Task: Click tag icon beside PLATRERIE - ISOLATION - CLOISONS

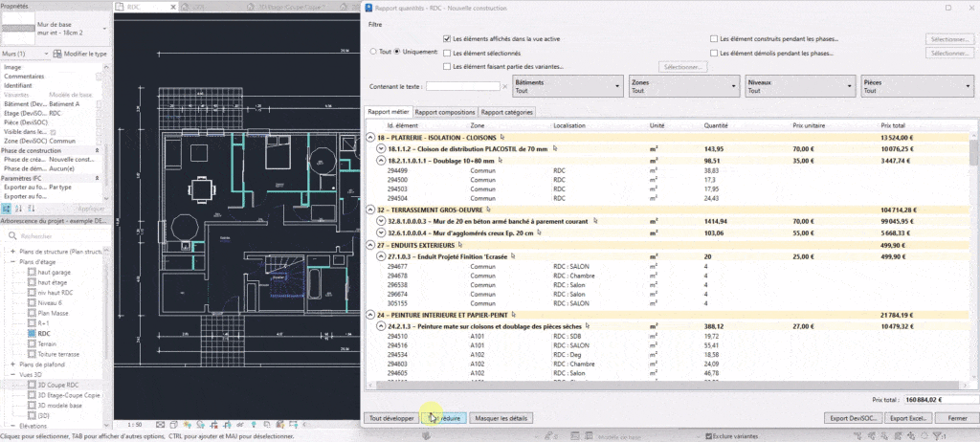Action: [502, 137]
